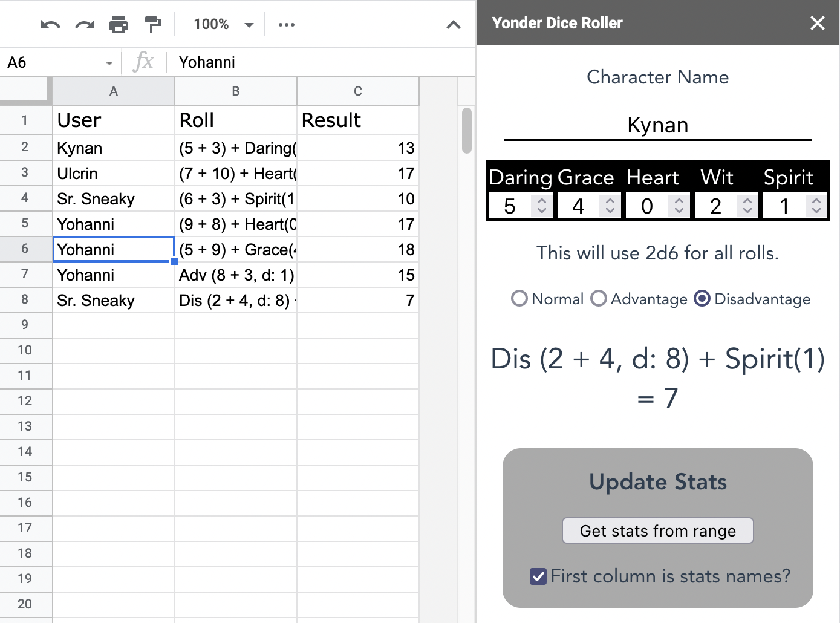Click Sr. Sneaky cell in row 8
The height and width of the screenshot is (623, 840).
pos(114,300)
